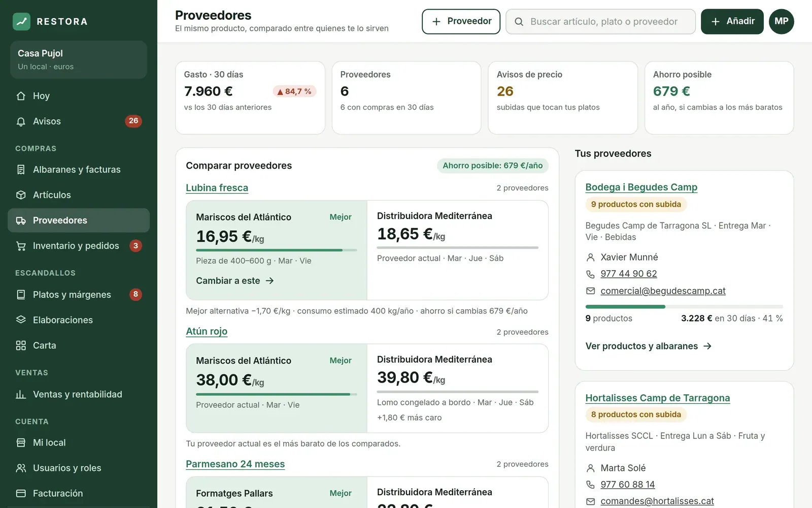This screenshot has width=812, height=508.
Task: Click Facturación credit card icon
Action: coord(21,493)
